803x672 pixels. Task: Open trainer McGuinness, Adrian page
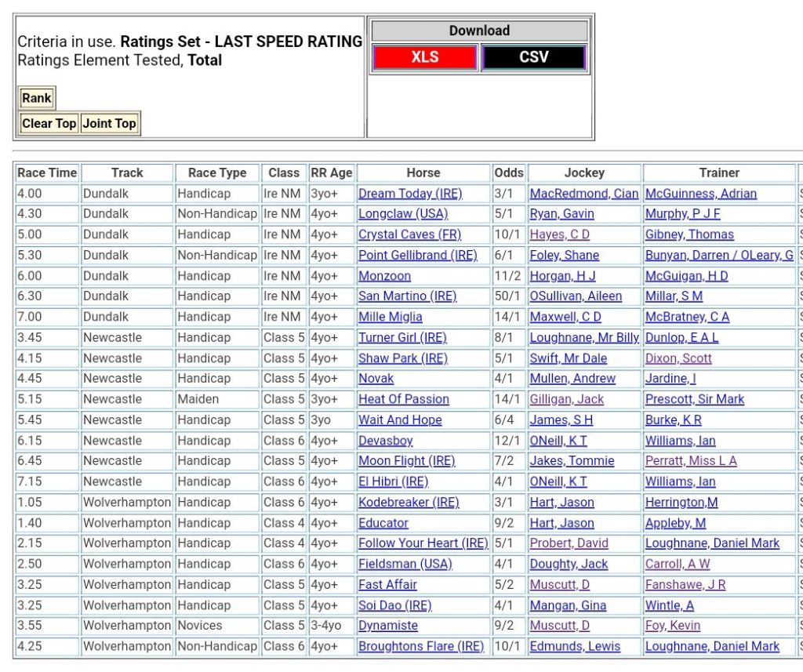700,194
